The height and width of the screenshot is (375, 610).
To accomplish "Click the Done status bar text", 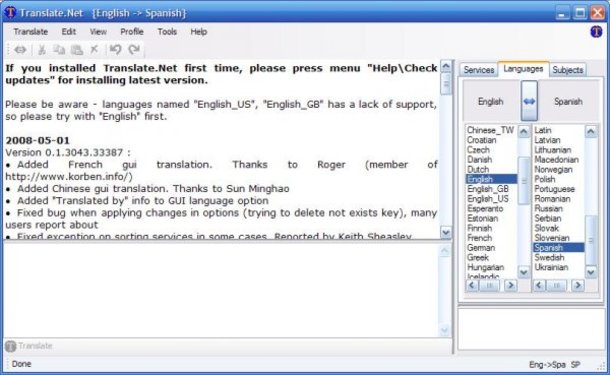I will pos(21,364).
